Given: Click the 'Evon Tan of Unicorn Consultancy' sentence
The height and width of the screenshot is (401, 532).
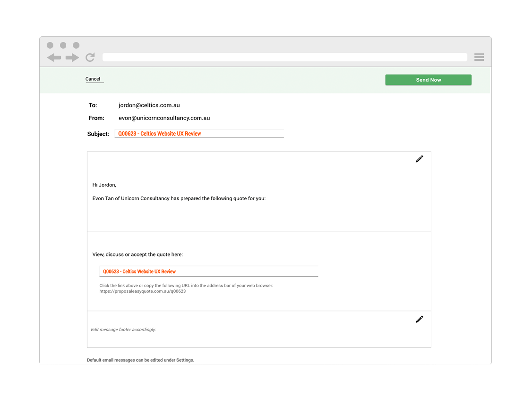Looking at the screenshot, I should pyautogui.click(x=179, y=198).
